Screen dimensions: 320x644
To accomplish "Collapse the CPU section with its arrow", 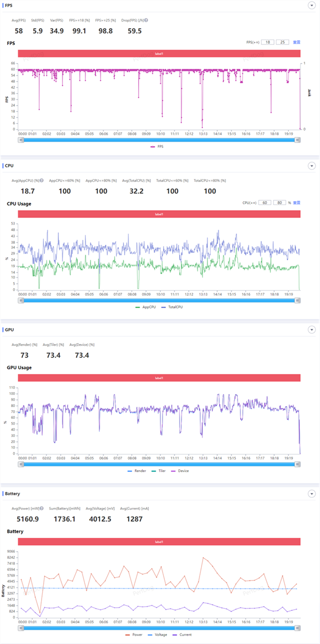I will click(x=311, y=166).
